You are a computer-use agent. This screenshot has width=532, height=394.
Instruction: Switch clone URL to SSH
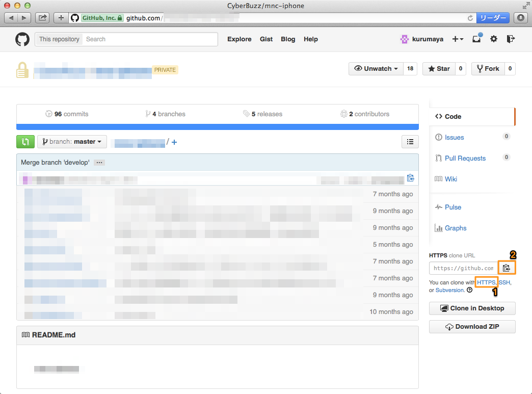click(504, 282)
